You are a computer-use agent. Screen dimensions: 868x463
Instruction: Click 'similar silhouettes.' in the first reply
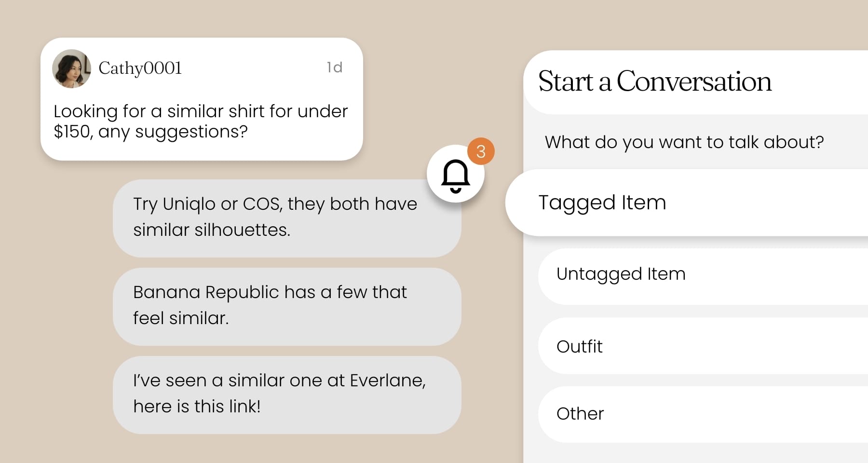[x=212, y=230]
